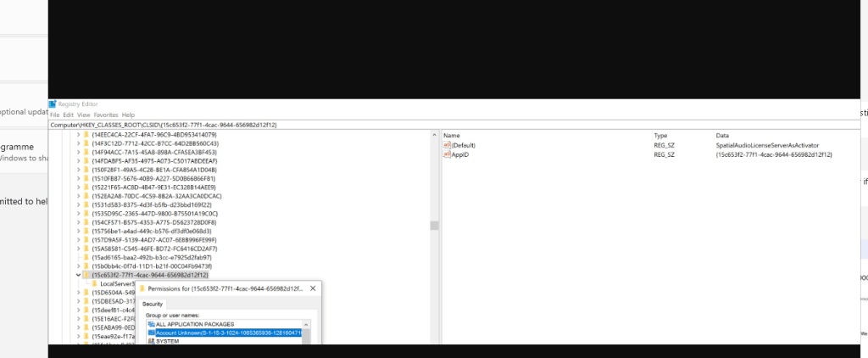Click folder icon of the LocalServer32 subkey
Screen dimensions: 868x358
pyautogui.click(x=95, y=283)
